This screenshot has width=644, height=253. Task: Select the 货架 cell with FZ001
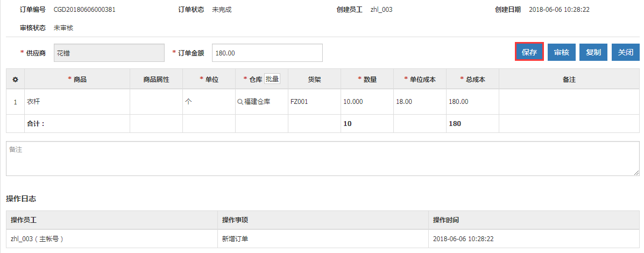coord(314,102)
